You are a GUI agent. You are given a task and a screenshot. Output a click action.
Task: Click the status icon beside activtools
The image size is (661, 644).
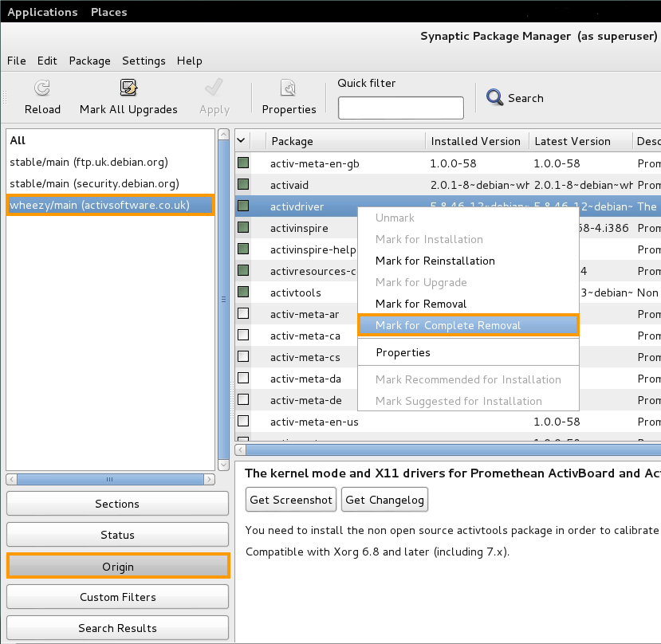pos(243,293)
